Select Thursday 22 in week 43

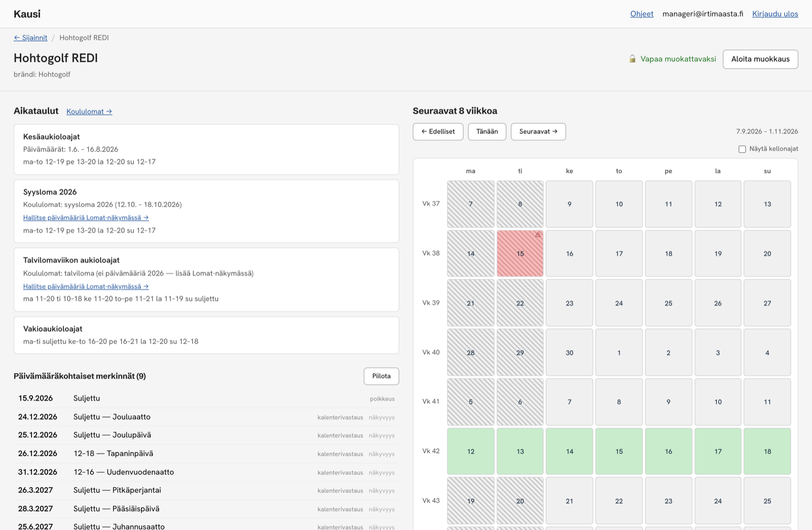pos(619,501)
